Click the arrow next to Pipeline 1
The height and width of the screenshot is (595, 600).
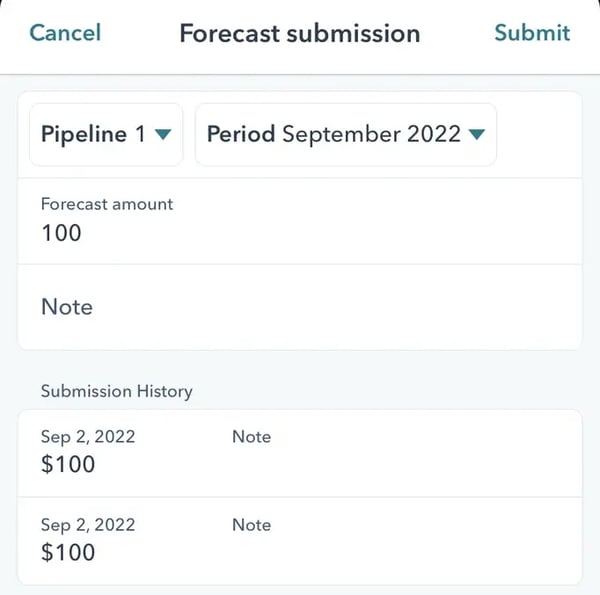pyautogui.click(x=163, y=135)
